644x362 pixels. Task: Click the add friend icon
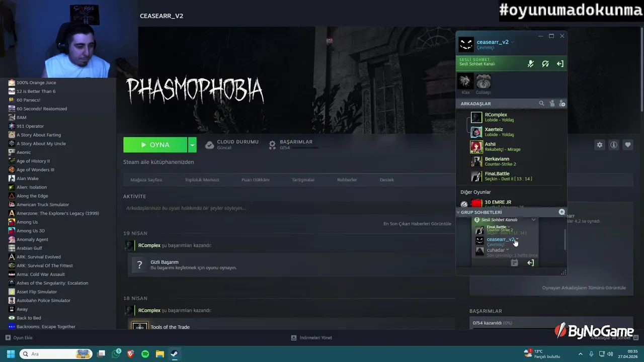pos(562,104)
